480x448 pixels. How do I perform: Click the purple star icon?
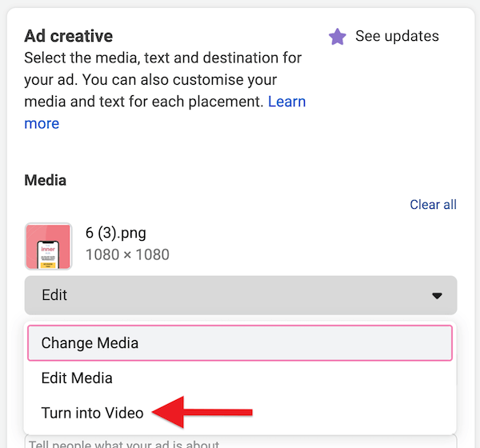tap(338, 37)
